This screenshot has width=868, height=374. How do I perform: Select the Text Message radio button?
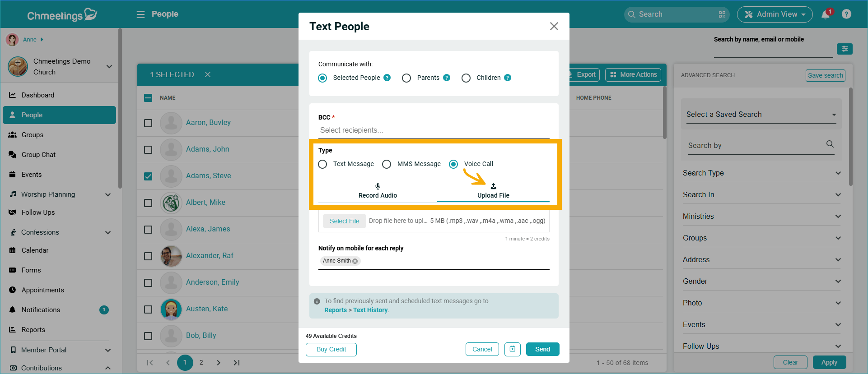(322, 164)
